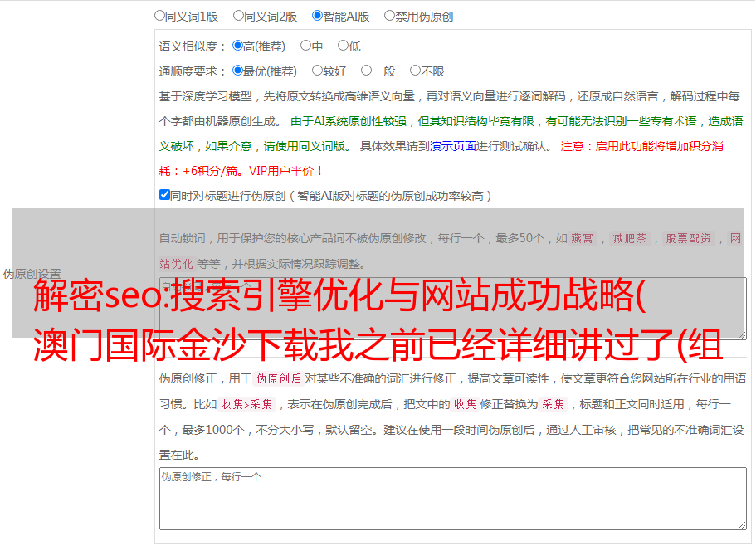Click into the 自动锁词 textarea

pyautogui.click(x=453, y=309)
